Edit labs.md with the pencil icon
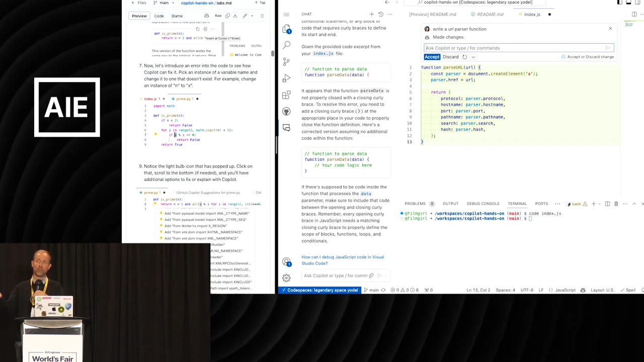Image resolution: width=644 pixels, height=362 pixels. click(245, 16)
